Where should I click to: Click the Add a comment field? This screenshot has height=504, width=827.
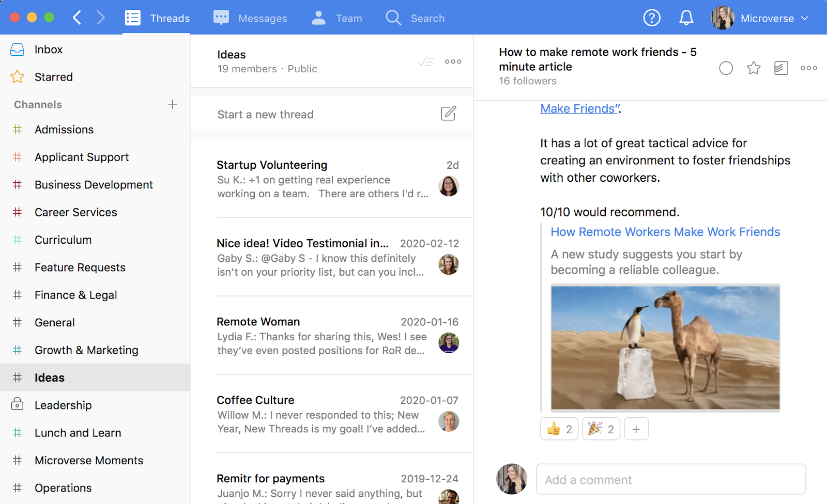[671, 479]
